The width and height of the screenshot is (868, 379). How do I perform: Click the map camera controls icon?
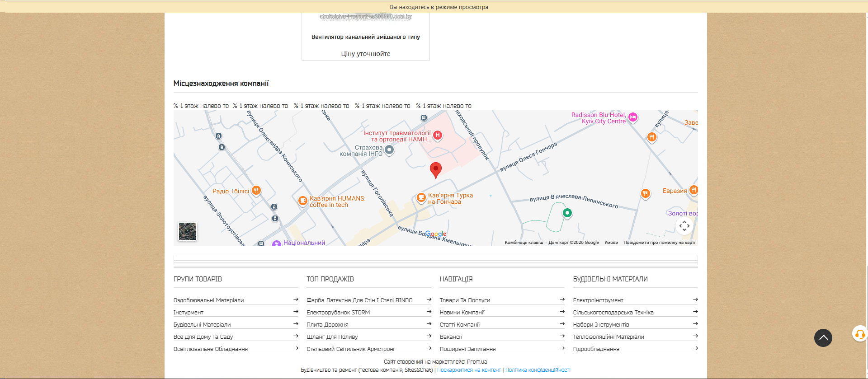pyautogui.click(x=684, y=225)
